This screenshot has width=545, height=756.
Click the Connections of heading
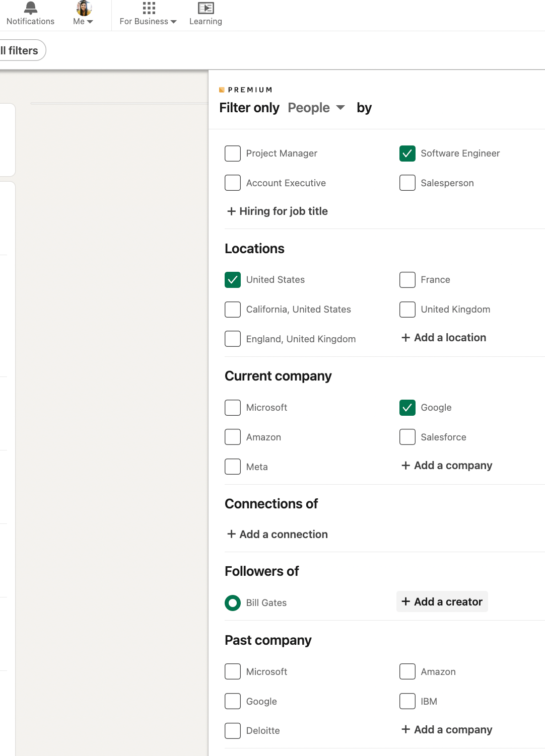tap(271, 504)
